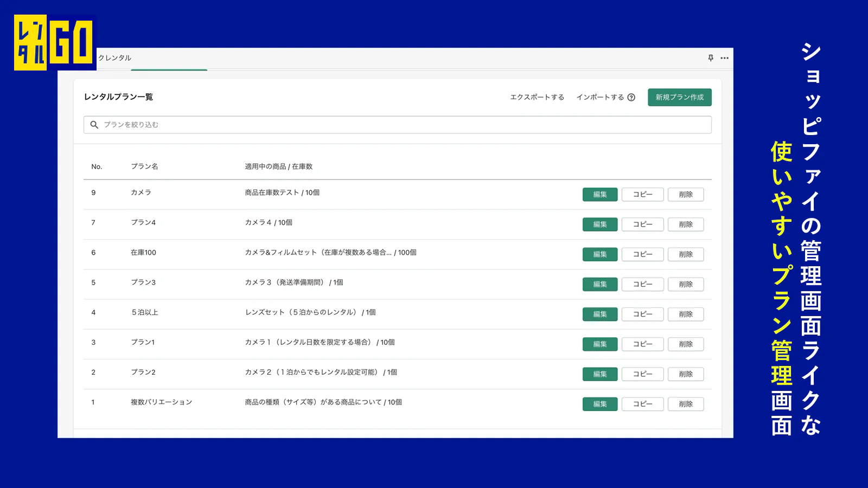Copy the 5泊以上 plan
Screen dimensions: 868x488
(642, 314)
